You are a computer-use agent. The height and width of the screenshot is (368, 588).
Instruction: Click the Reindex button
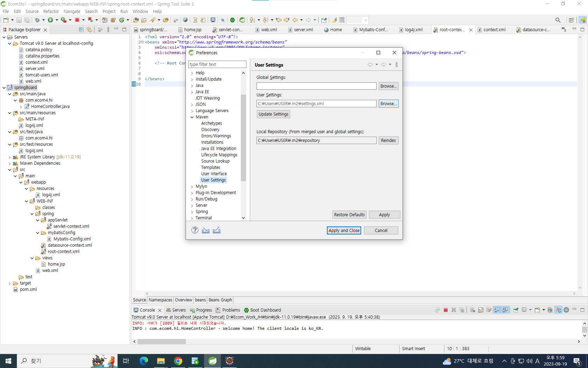[x=388, y=141]
